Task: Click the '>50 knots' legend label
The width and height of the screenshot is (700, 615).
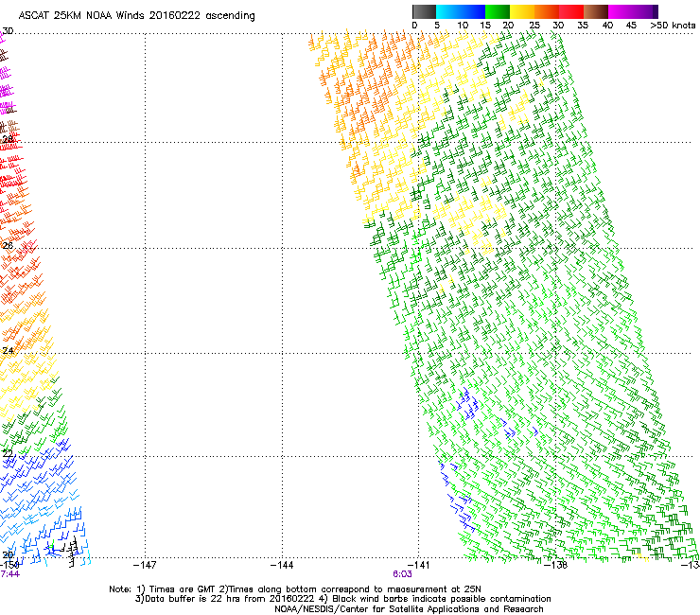Action: click(x=673, y=26)
